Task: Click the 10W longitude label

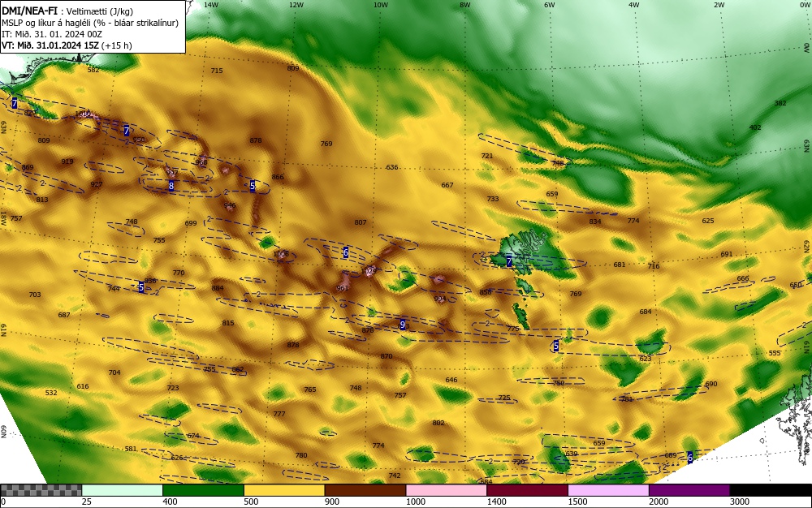Action: [x=381, y=5]
